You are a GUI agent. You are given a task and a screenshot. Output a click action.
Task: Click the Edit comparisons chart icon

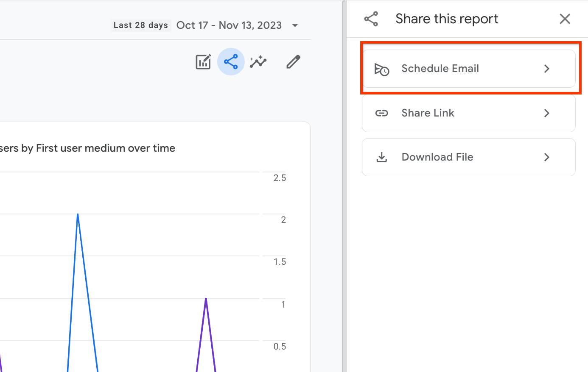pyautogui.click(x=203, y=62)
